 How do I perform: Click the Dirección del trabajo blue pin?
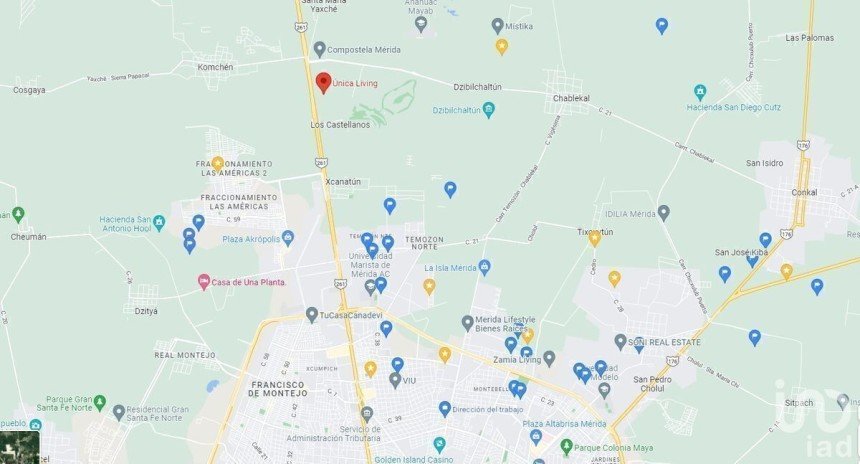coord(445,409)
